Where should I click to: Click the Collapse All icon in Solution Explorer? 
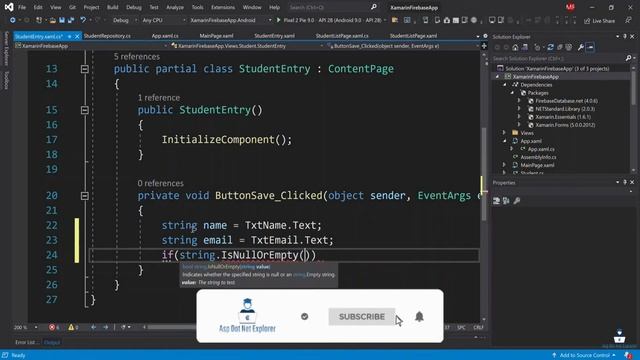[x=560, y=47]
